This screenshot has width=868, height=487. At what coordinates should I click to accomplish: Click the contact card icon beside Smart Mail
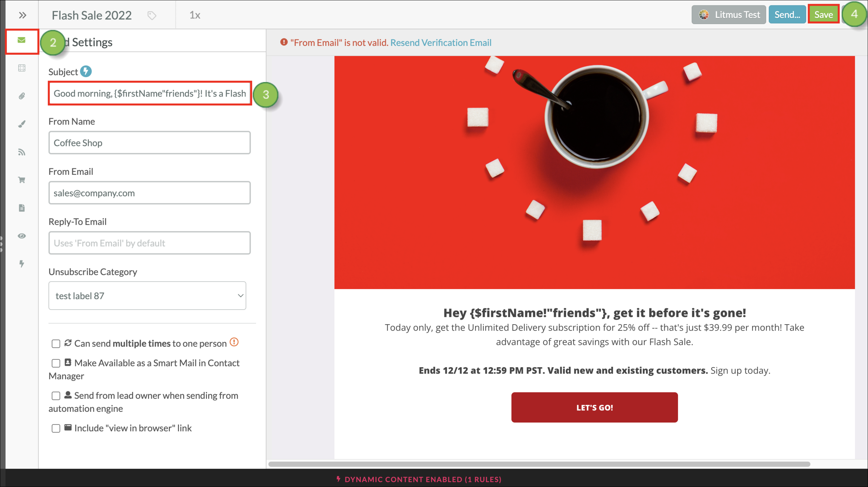[68, 362]
